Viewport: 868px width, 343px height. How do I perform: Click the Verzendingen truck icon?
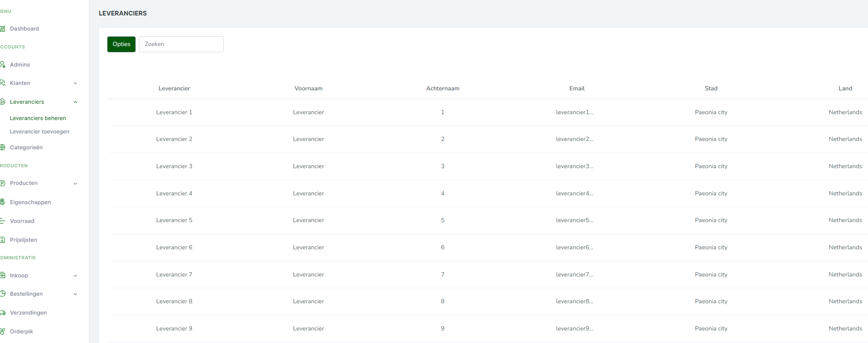click(3, 312)
